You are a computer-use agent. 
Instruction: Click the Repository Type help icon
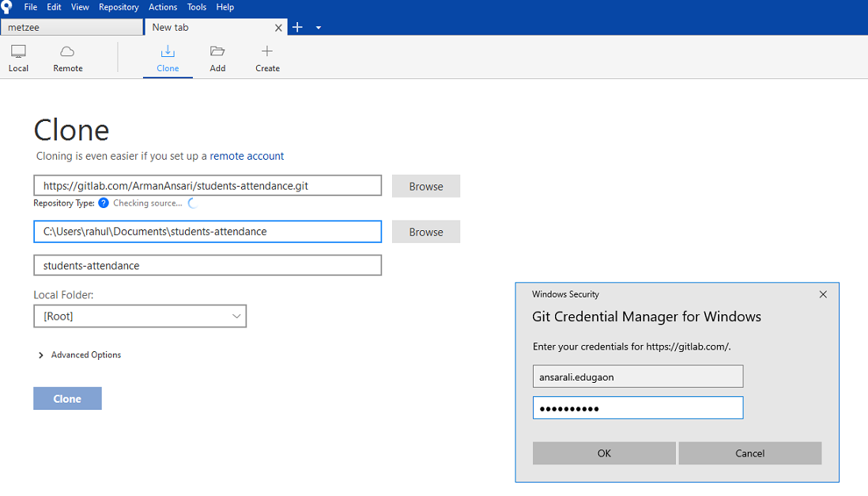[x=104, y=203]
